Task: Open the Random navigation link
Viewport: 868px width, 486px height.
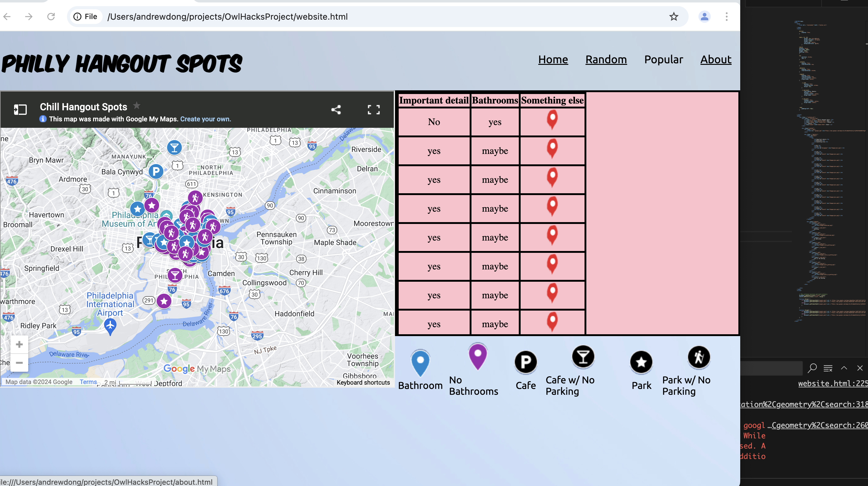Action: coord(606,59)
